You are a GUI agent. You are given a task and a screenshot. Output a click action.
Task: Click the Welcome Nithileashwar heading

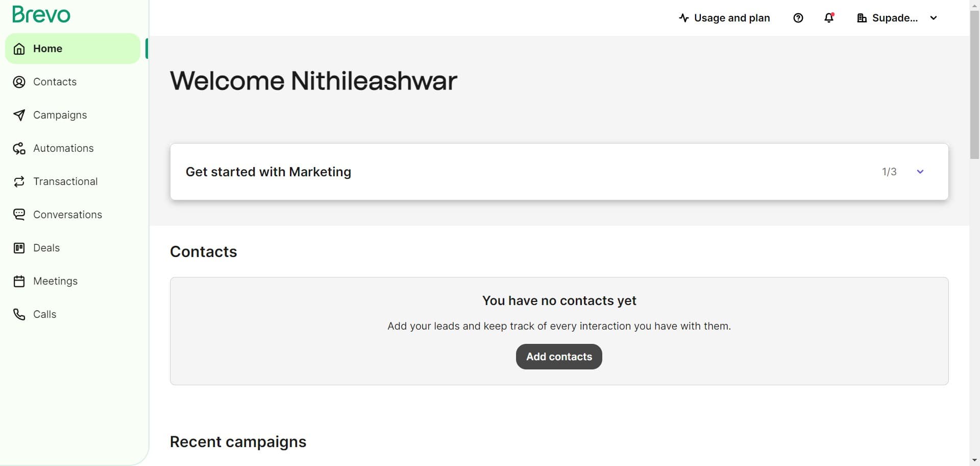pos(313,81)
